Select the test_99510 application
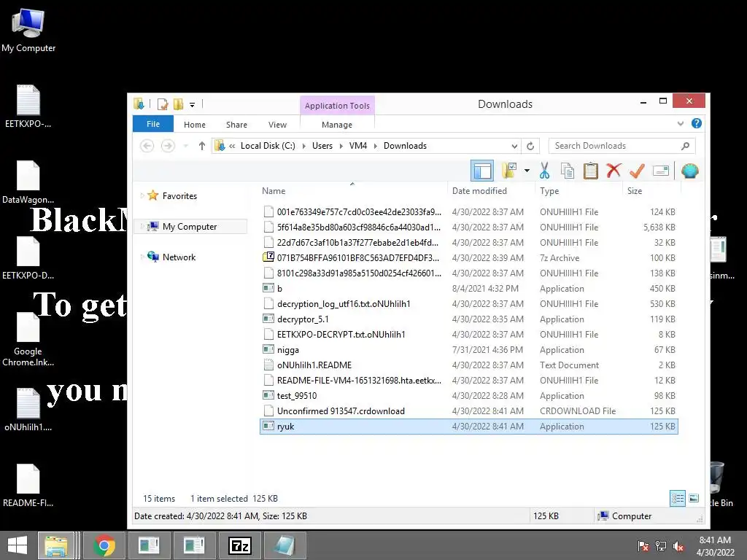Image resolution: width=747 pixels, height=560 pixels. tap(469, 396)
